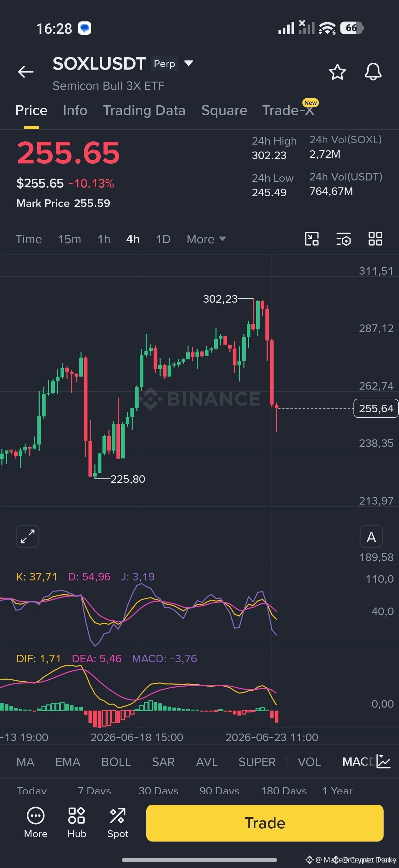Switch to the Trading Data tab
Viewport: 399px width, 868px height.
pyautogui.click(x=144, y=111)
